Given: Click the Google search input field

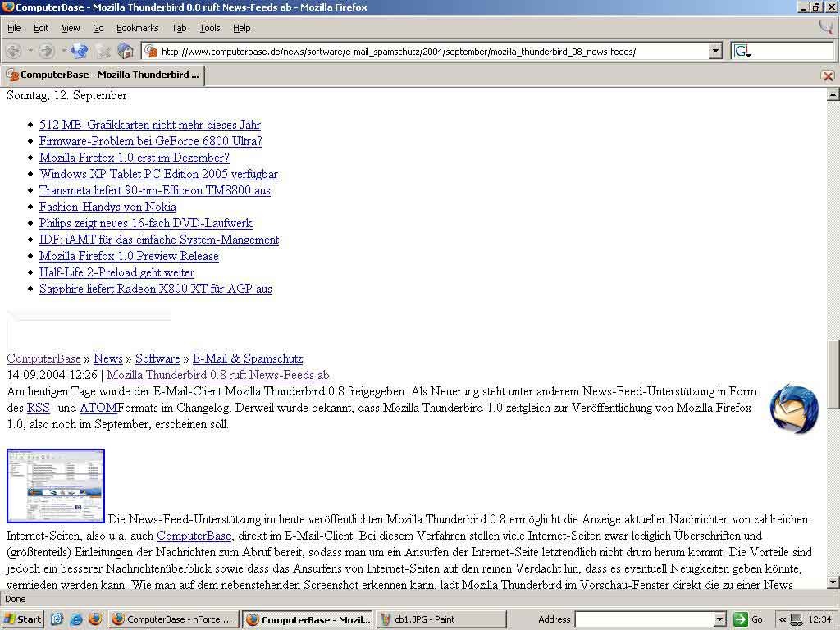Looking at the screenshot, I should coord(793,52).
